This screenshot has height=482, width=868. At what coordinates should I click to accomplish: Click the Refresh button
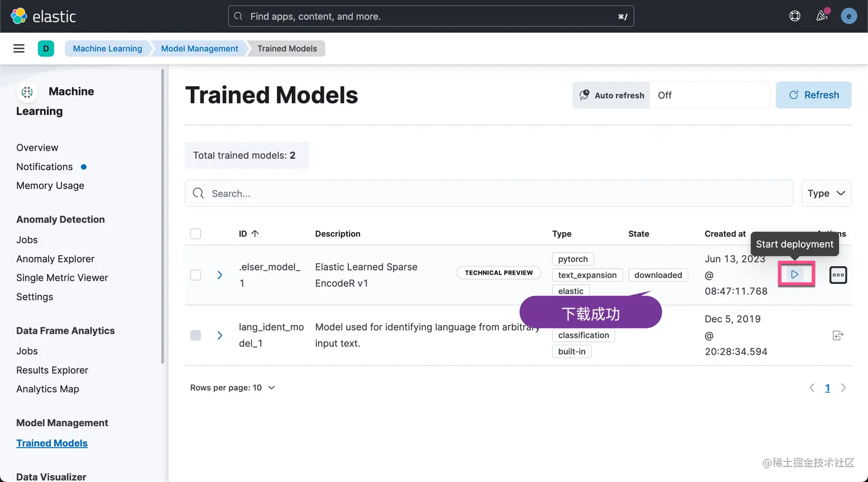(813, 95)
